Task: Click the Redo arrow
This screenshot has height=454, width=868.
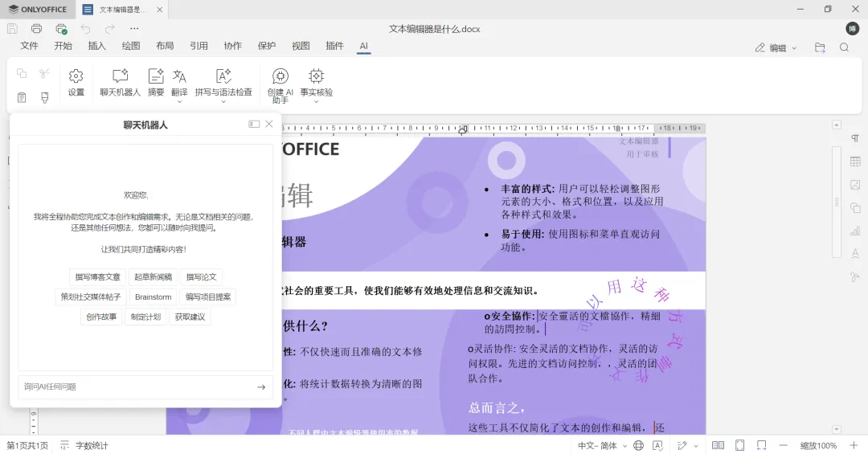Action: pos(109,29)
